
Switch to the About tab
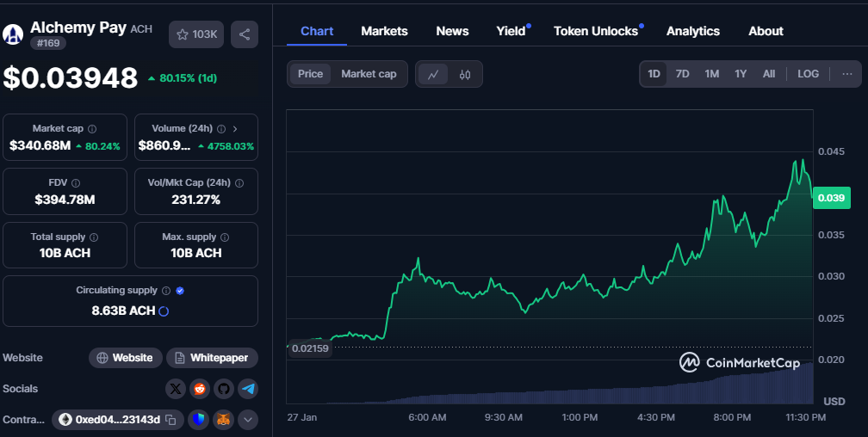766,32
